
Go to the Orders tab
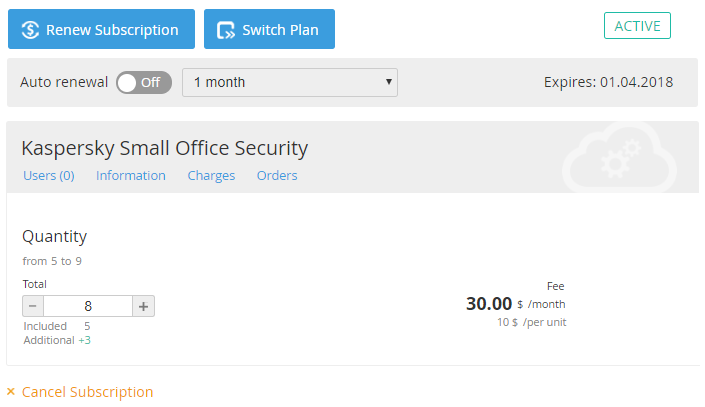pos(277,175)
